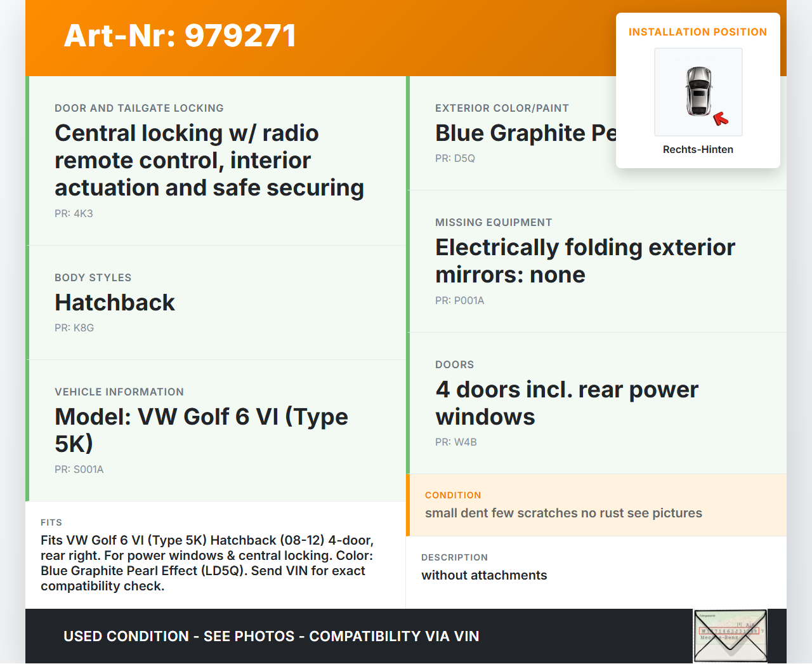This screenshot has width=812, height=664.
Task: Click the VEHICLE INFORMATION label
Action: (x=119, y=392)
